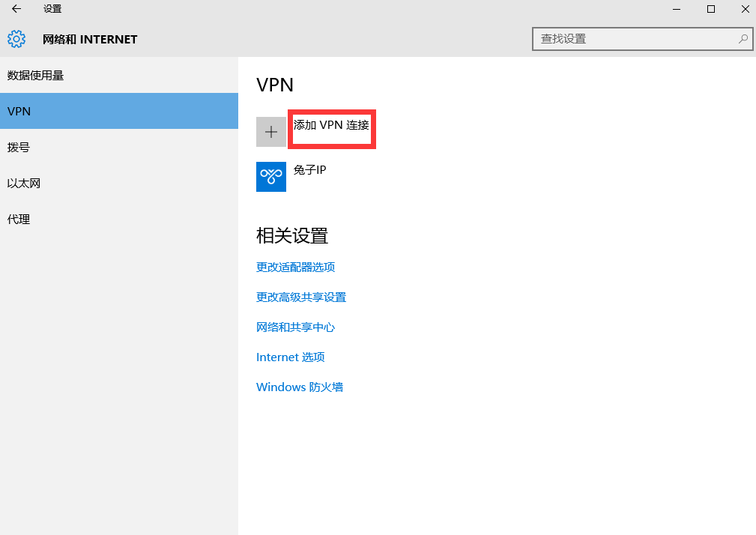Select the 兔子IP connection name
Image resolution: width=756 pixels, height=535 pixels.
[309, 170]
